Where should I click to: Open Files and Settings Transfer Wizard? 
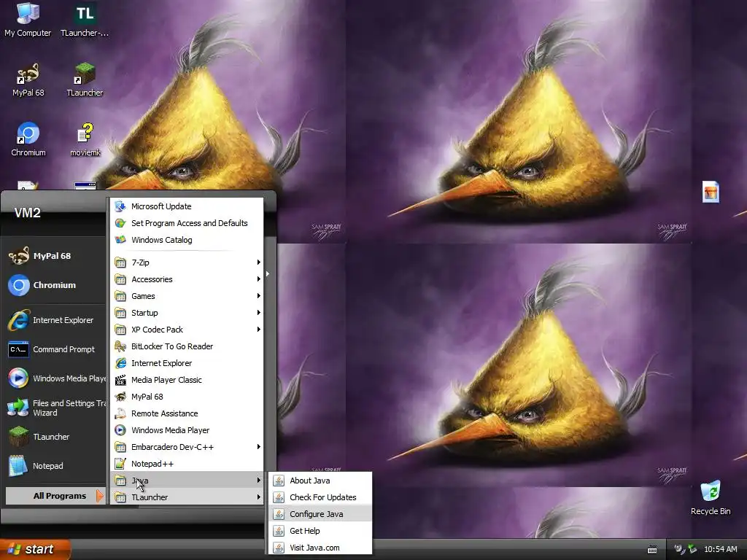tap(55, 408)
